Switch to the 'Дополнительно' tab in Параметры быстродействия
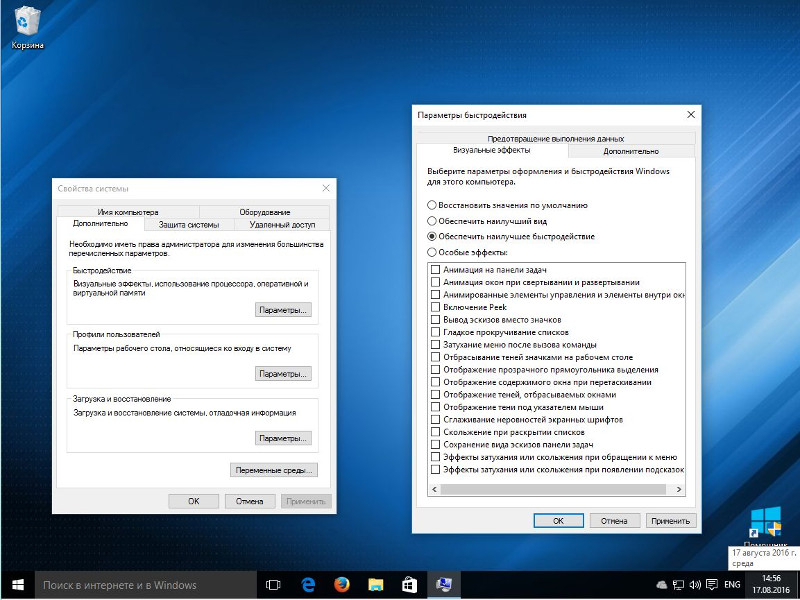 pos(631,151)
